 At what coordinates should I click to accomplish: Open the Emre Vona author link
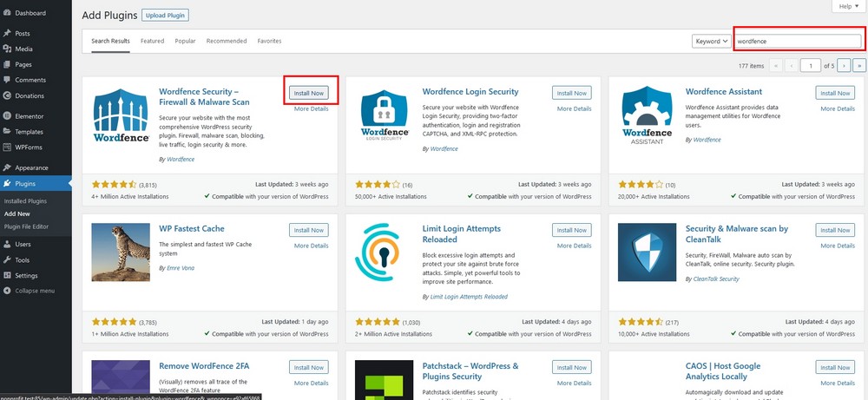[x=181, y=268]
